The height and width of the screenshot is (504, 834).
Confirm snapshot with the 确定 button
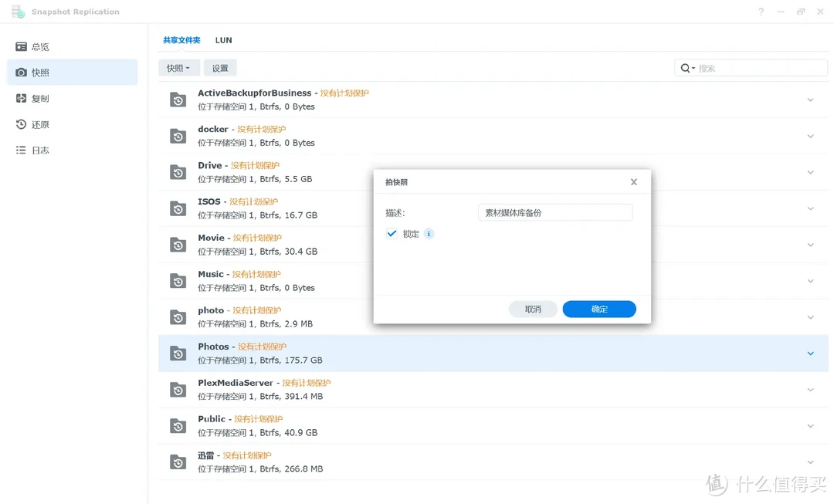(x=599, y=309)
